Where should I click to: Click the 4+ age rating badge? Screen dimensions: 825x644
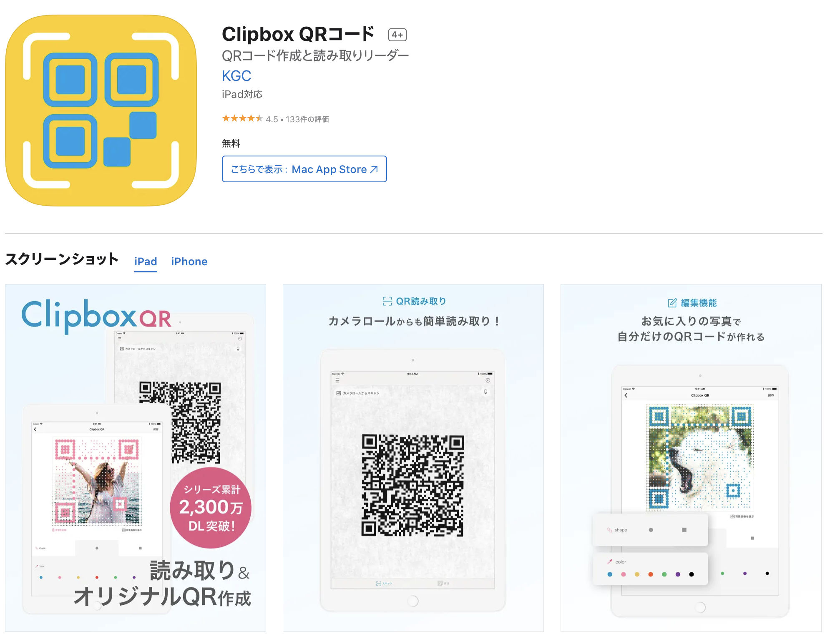click(x=397, y=35)
